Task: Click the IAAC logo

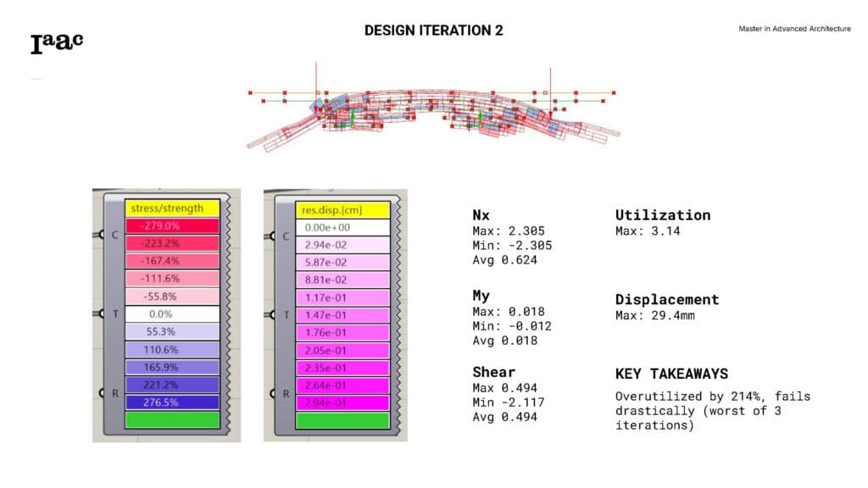Action: pyautogui.click(x=57, y=43)
